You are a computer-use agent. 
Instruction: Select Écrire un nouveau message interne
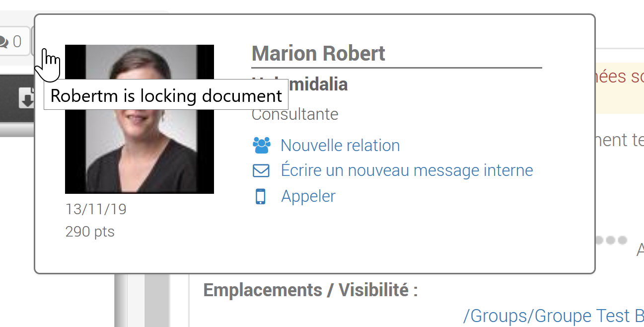click(x=407, y=170)
